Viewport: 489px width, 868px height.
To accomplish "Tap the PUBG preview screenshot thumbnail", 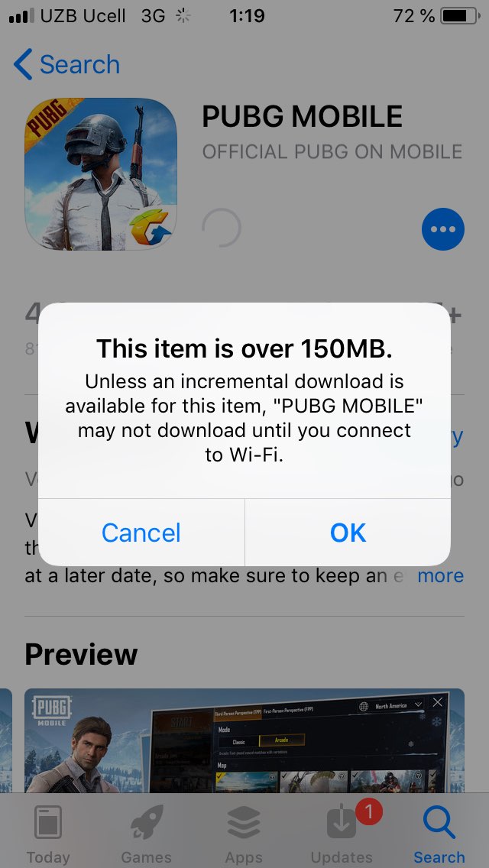I will pos(244,740).
